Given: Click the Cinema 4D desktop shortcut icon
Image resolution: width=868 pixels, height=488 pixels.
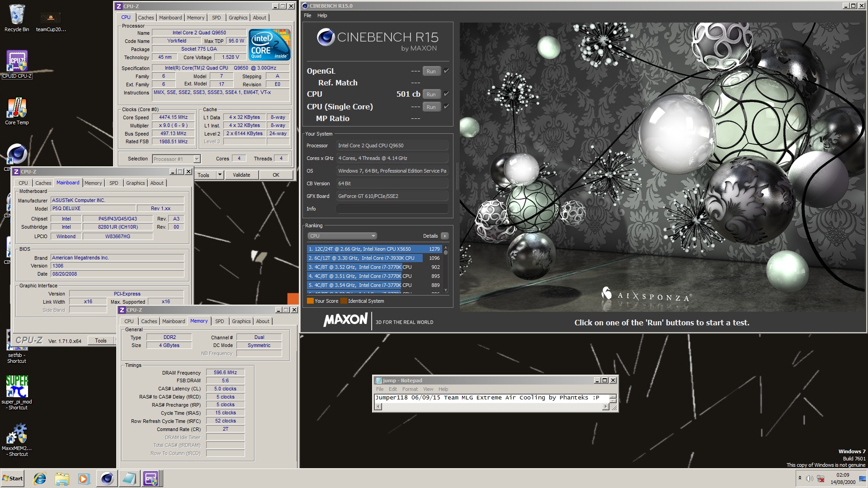Looking at the screenshot, I should pyautogui.click(x=17, y=155).
